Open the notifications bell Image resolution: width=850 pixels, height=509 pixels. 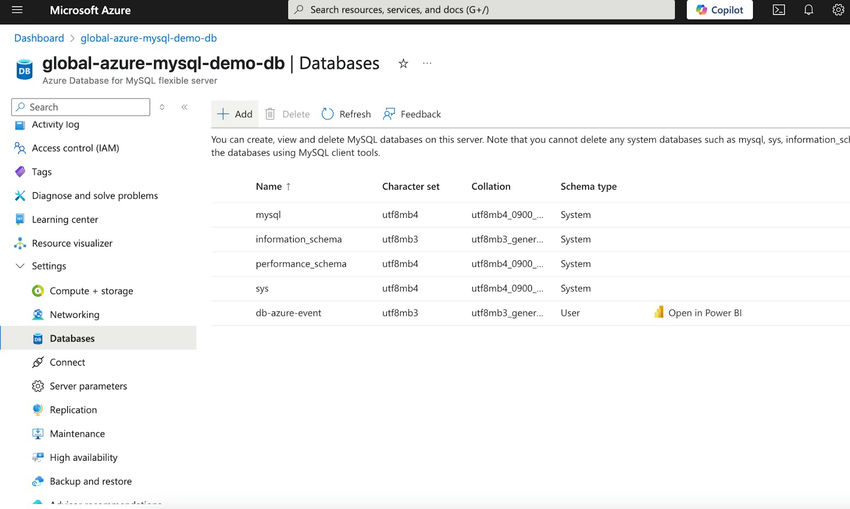point(808,10)
